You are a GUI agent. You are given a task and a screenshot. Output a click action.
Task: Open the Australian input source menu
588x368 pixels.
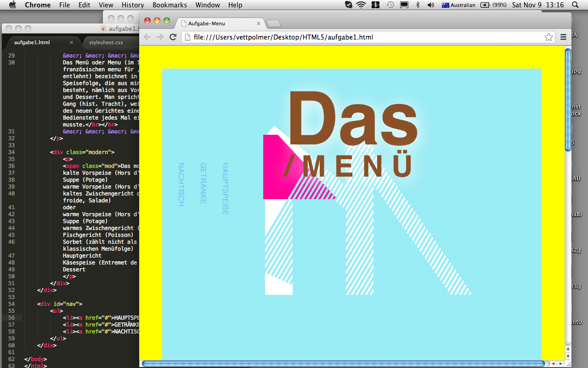[458, 5]
